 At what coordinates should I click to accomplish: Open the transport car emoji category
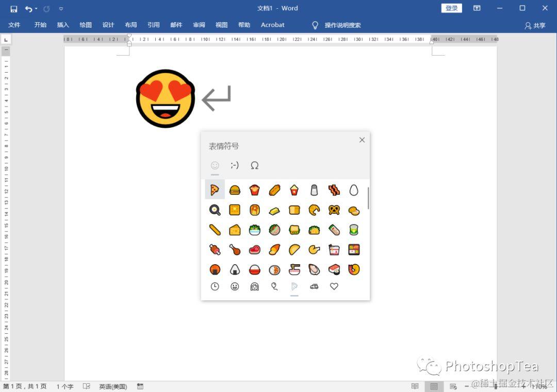click(x=314, y=286)
